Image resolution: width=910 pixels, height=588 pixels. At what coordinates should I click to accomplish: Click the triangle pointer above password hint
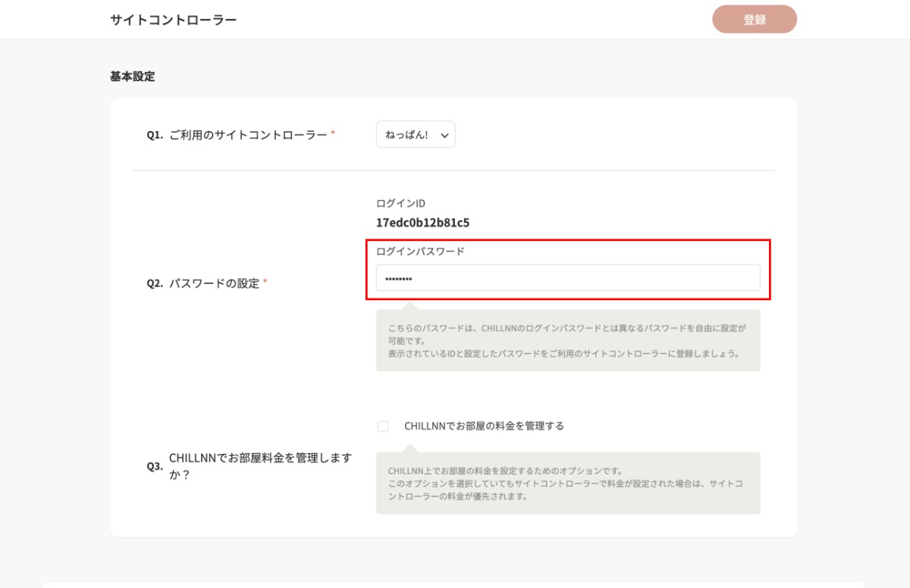click(x=409, y=305)
